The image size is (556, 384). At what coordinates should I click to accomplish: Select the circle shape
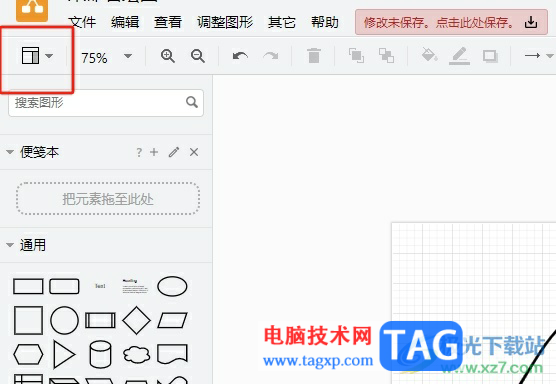[x=64, y=321]
